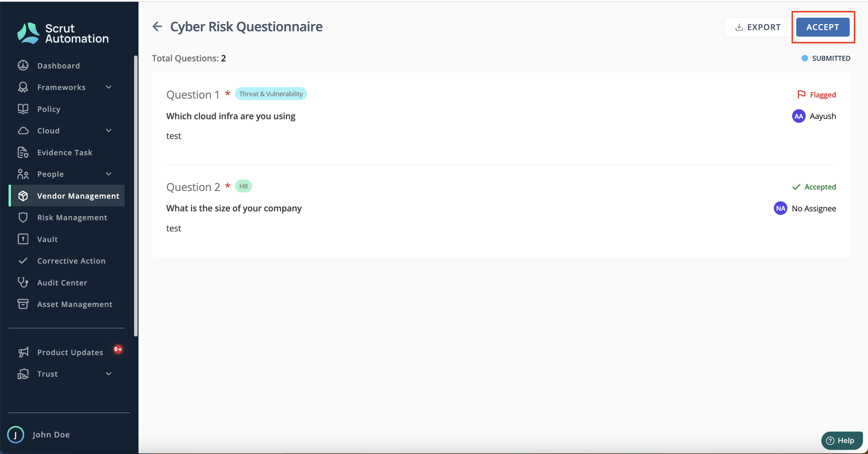Click the Evidence Task document icon
868x454 pixels.
tap(23, 152)
